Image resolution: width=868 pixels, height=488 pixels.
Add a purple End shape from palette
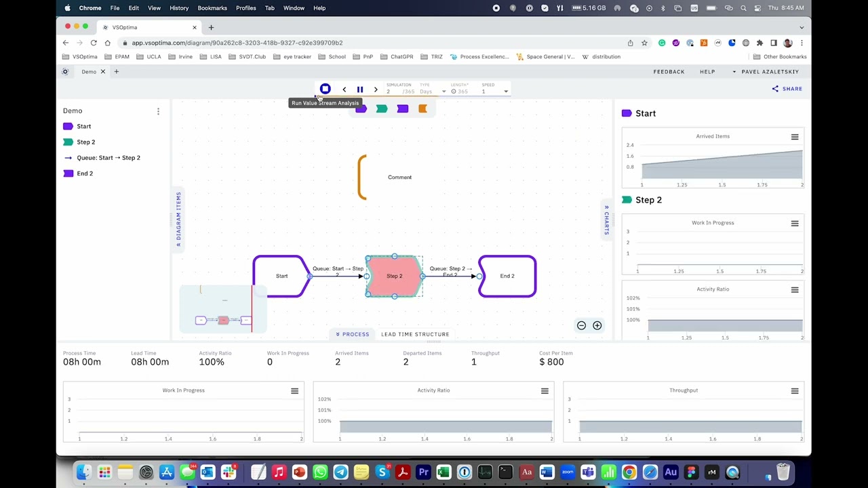(x=403, y=108)
